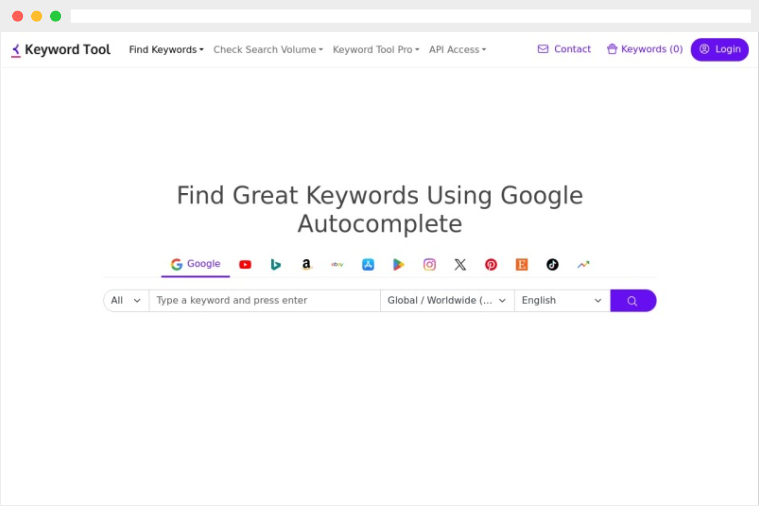The image size is (759, 506).
Task: Select the X (Twitter) icon
Action: click(460, 264)
